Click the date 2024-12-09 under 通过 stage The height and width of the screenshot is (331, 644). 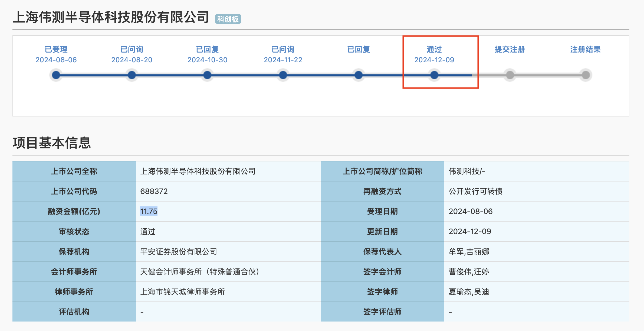[434, 60]
